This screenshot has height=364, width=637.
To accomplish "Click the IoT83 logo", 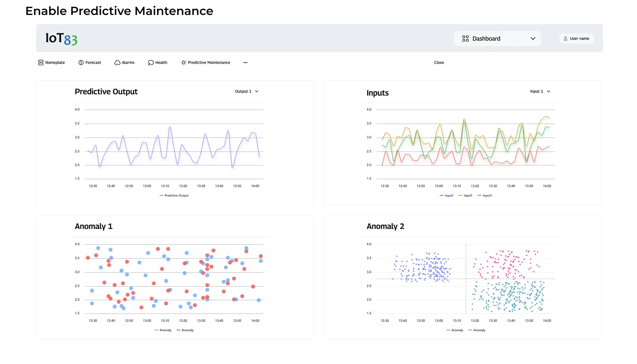I will click(61, 39).
